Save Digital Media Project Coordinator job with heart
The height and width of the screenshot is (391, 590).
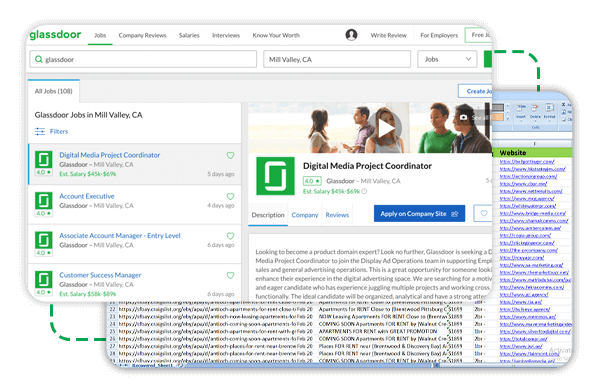230,155
